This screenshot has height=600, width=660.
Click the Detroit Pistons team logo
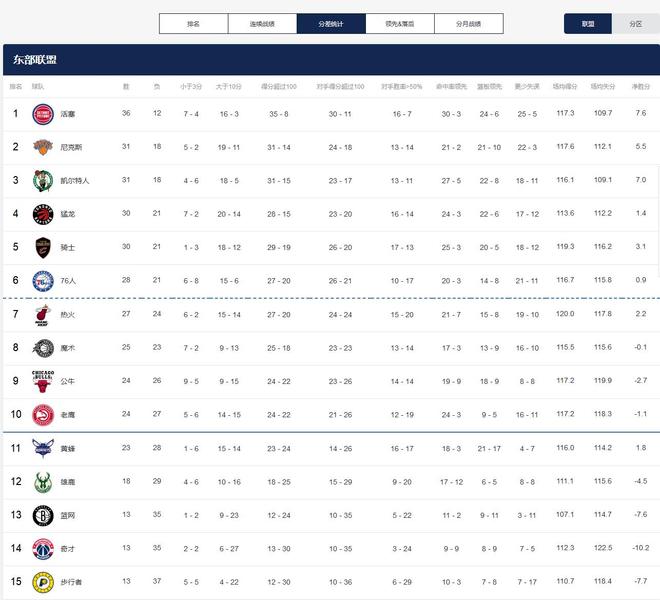[42, 114]
